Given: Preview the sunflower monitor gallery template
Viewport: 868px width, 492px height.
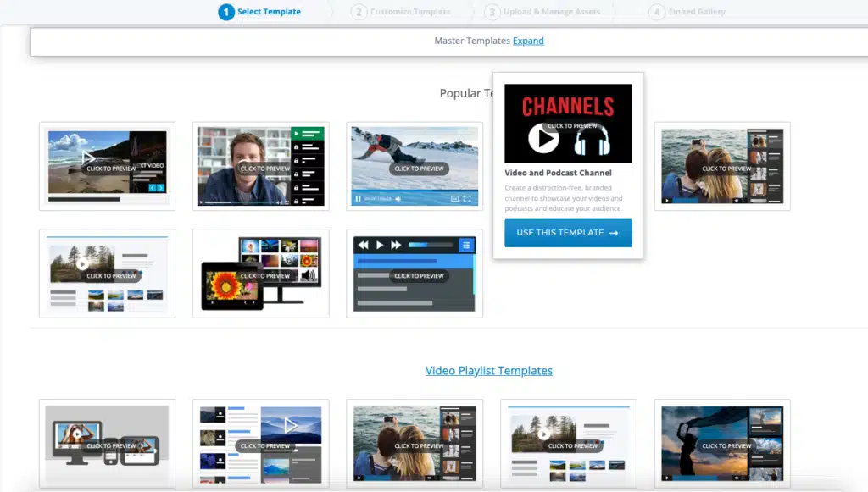Looking at the screenshot, I should [261, 274].
